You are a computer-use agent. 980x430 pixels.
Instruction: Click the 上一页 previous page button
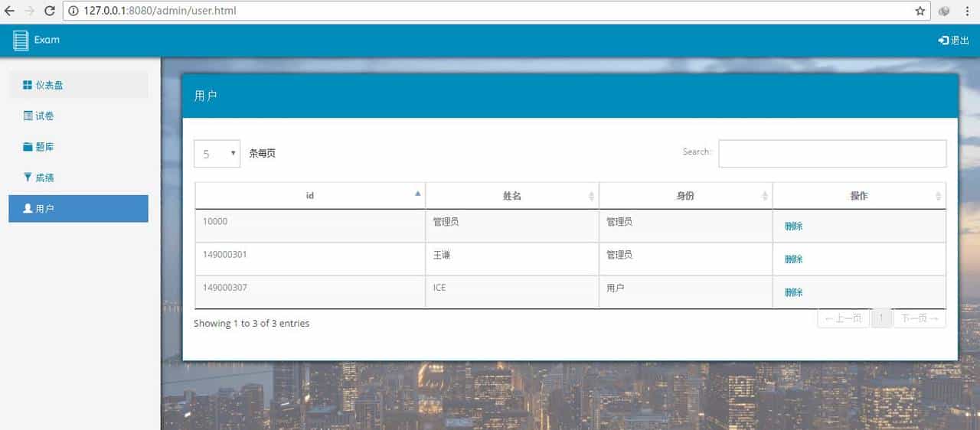pyautogui.click(x=843, y=318)
